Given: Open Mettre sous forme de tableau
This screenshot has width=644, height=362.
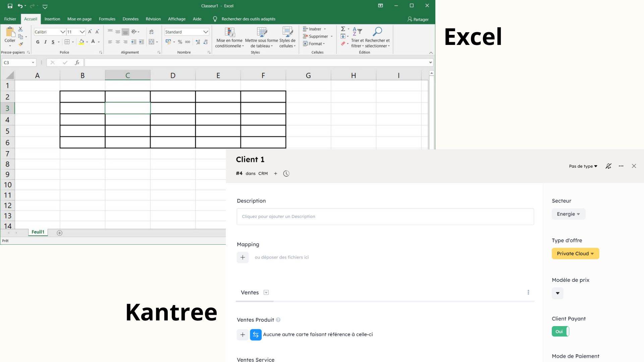Looking at the screenshot, I should tap(262, 38).
